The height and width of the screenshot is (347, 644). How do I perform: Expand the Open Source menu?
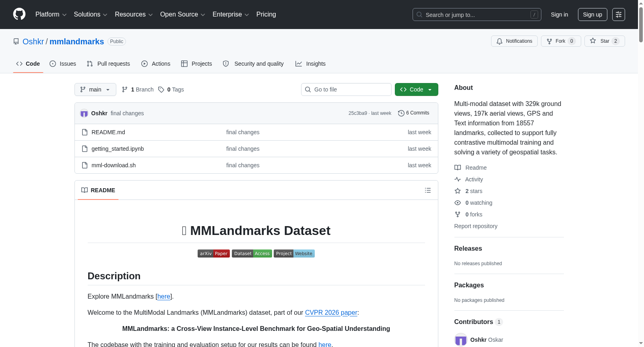(x=183, y=15)
